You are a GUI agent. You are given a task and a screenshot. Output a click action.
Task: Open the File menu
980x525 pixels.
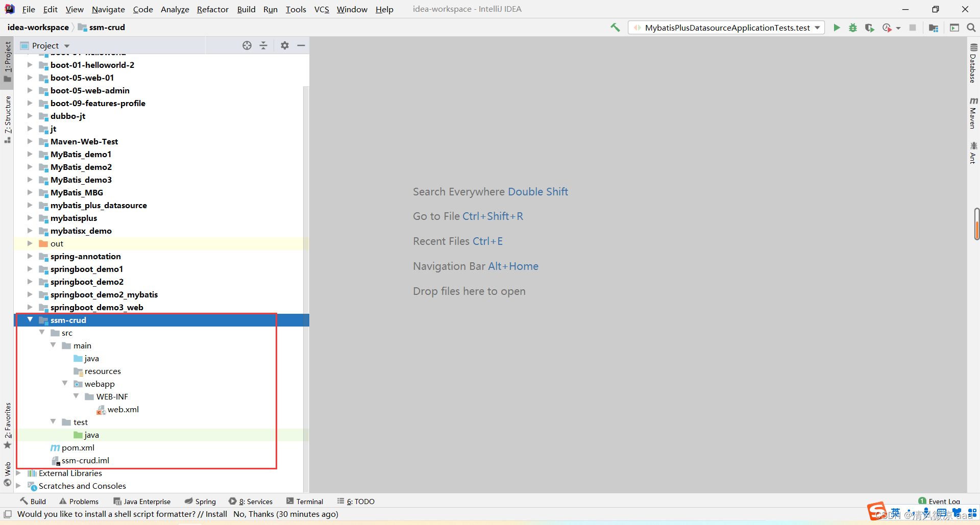29,9
